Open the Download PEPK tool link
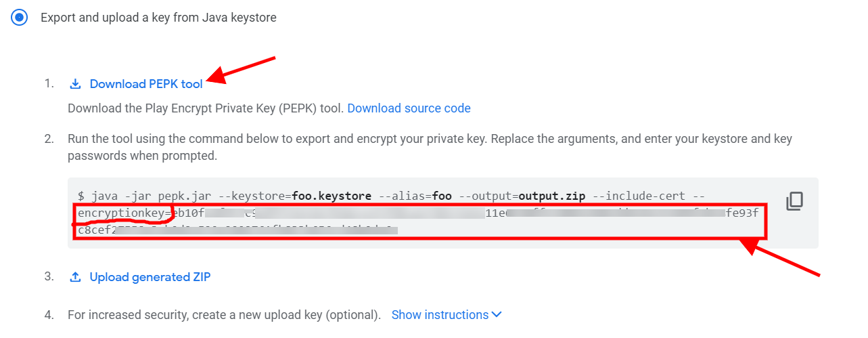The image size is (868, 338). [x=146, y=84]
